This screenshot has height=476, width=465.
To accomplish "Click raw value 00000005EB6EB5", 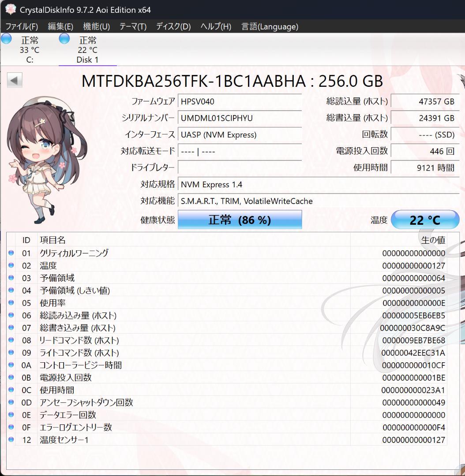I will pos(414,316).
